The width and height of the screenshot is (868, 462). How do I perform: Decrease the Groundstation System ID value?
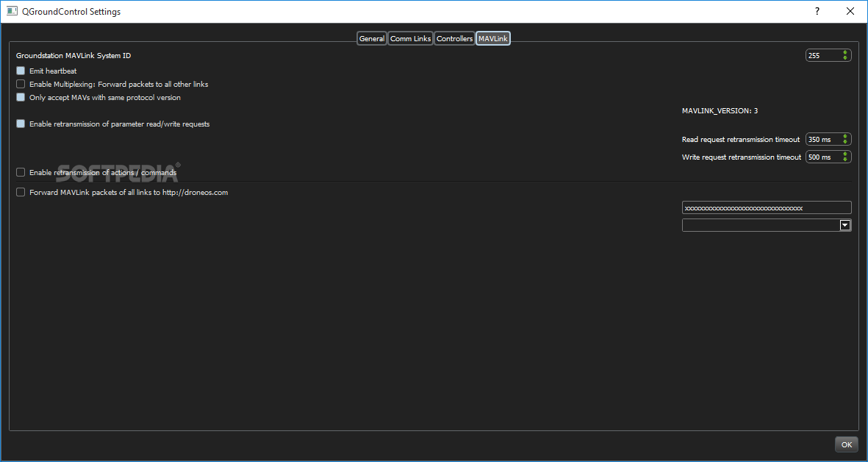coord(845,57)
